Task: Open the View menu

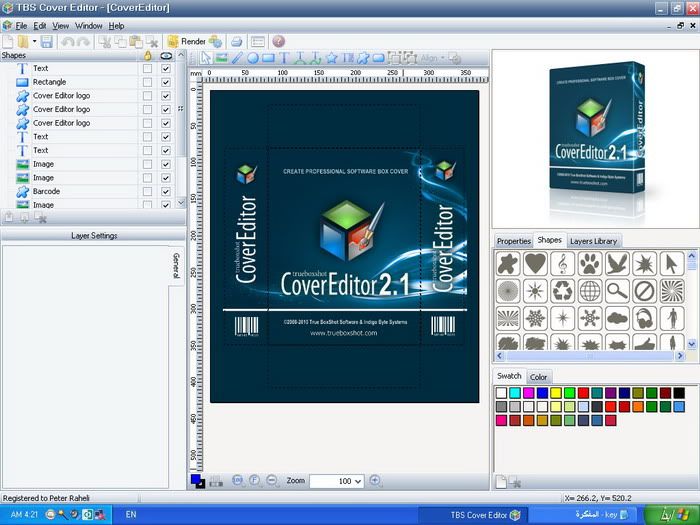Action: click(61, 26)
